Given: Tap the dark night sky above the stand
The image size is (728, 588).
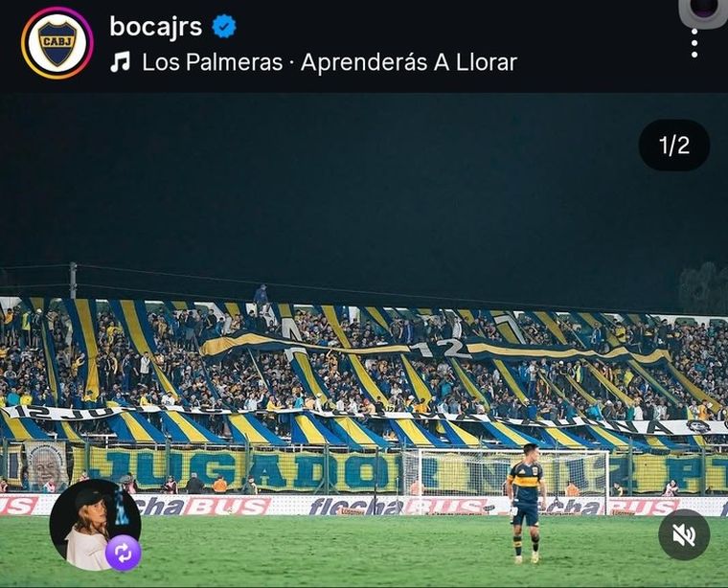Looking at the screenshot, I should 325,186.
